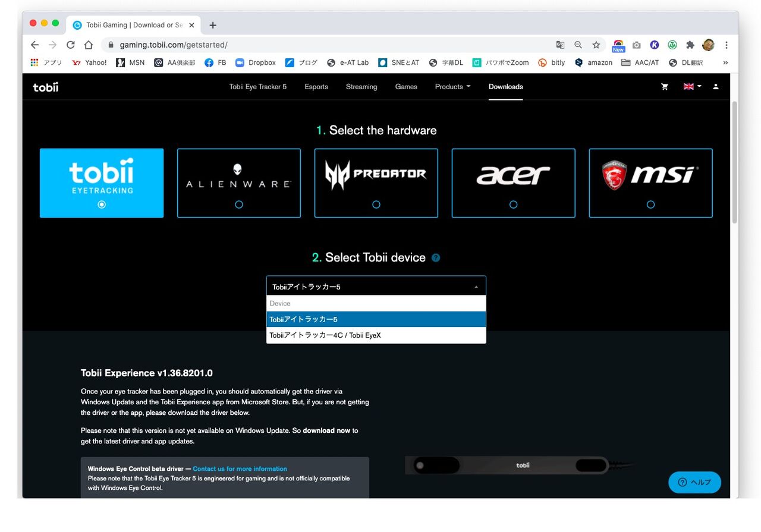Click the zoom magnifier icon in address bar

tap(578, 45)
